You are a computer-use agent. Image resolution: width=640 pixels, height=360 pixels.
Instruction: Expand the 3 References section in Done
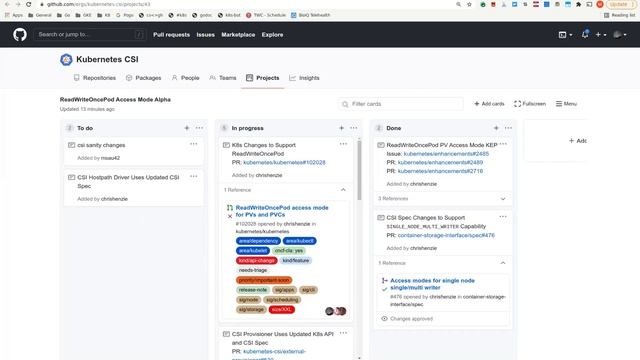click(503, 199)
